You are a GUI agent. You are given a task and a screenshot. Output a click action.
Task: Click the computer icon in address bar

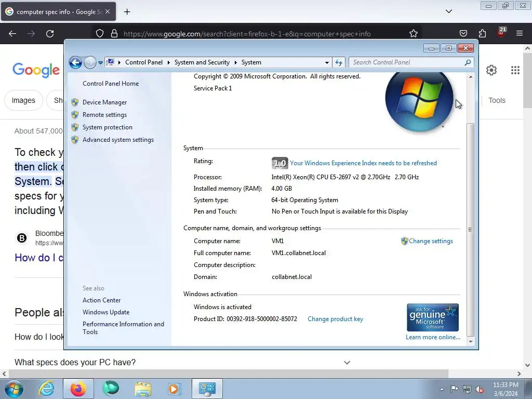coord(110,62)
